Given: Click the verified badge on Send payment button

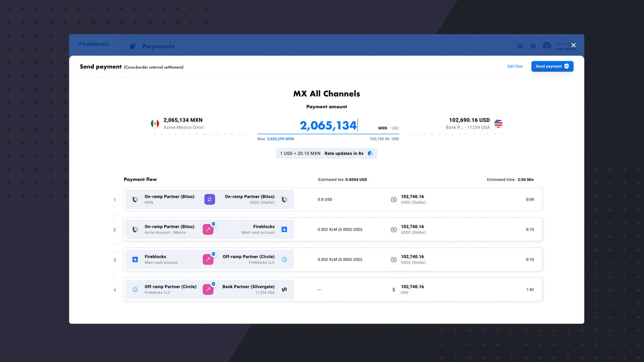Looking at the screenshot, I should click(x=565, y=66).
